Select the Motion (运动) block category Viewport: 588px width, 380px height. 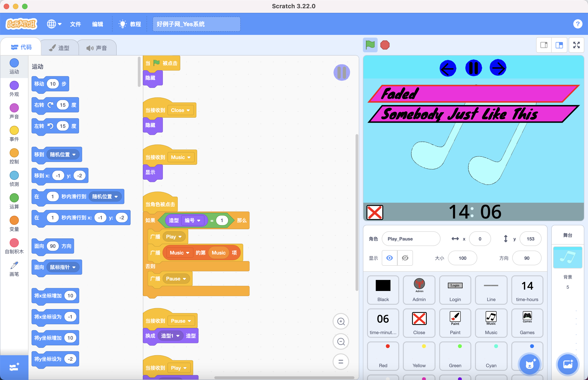pyautogui.click(x=14, y=66)
